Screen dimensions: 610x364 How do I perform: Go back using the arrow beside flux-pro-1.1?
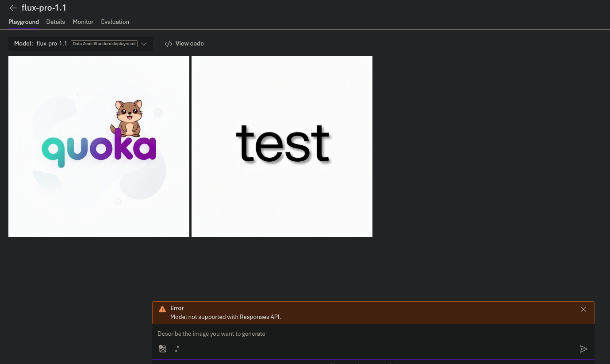(x=13, y=8)
